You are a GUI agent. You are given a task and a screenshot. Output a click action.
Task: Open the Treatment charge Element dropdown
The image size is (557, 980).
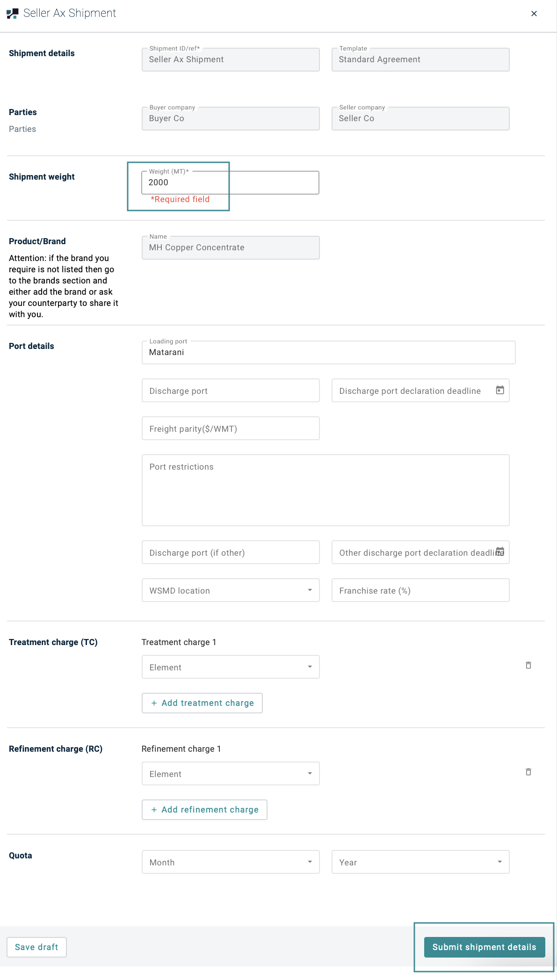231,667
